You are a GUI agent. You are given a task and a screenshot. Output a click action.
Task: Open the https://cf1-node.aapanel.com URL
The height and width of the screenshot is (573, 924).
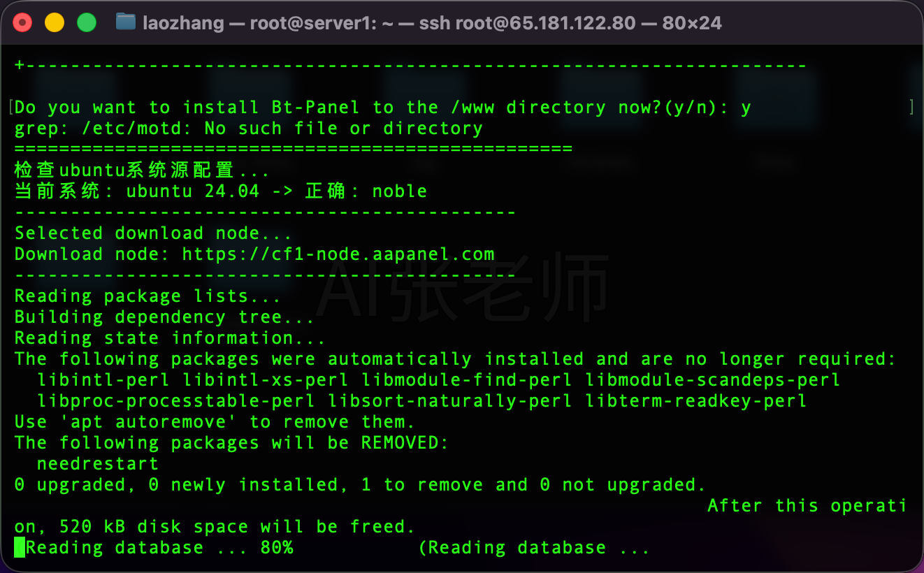point(338,254)
